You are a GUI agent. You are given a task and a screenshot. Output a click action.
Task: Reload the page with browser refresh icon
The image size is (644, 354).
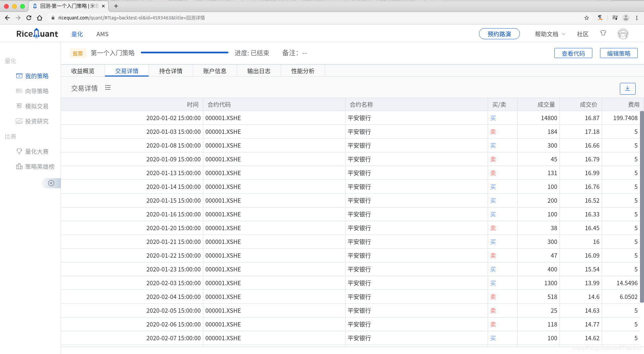(x=29, y=18)
